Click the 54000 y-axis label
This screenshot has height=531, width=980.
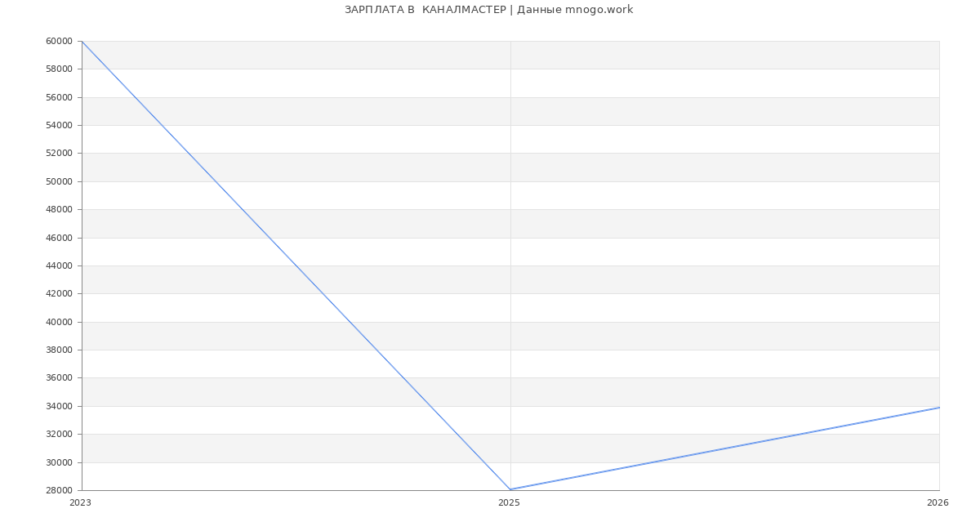pyautogui.click(x=59, y=125)
